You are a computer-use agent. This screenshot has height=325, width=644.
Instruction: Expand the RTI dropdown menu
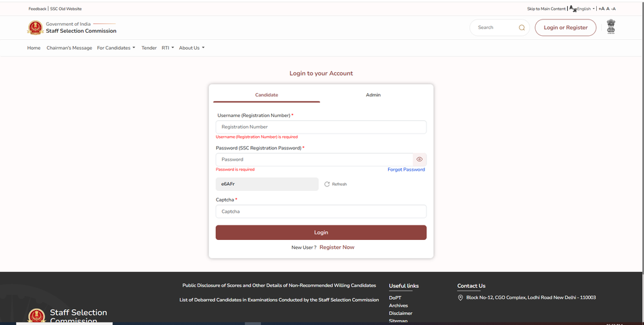point(167,48)
